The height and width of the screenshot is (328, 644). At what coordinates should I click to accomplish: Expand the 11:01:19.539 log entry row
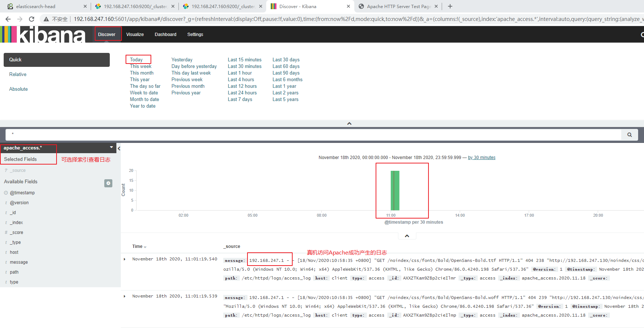pos(125,296)
